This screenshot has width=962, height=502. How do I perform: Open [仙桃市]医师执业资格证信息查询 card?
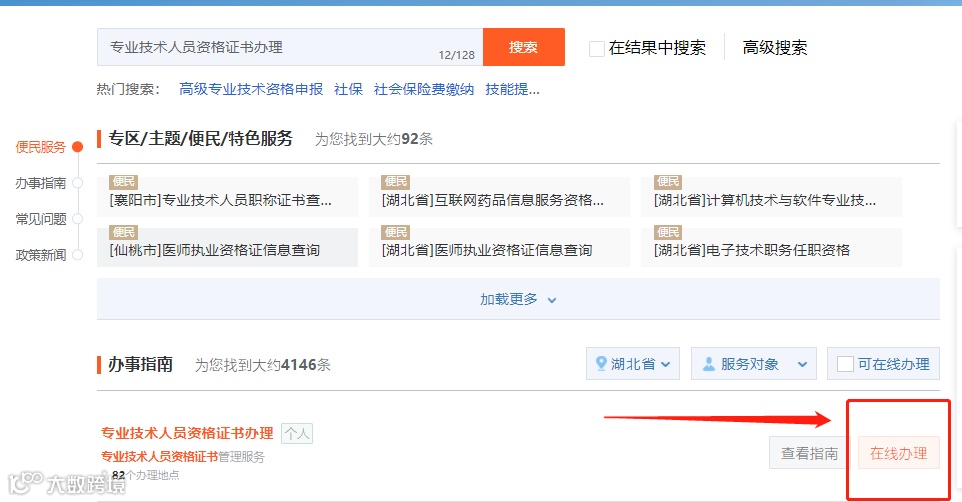point(227,247)
